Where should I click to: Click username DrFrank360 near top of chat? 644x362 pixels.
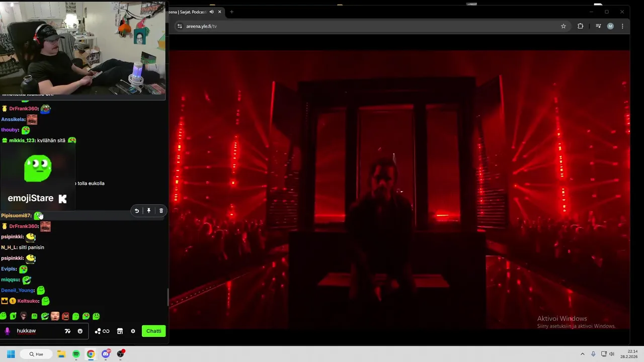(24, 109)
